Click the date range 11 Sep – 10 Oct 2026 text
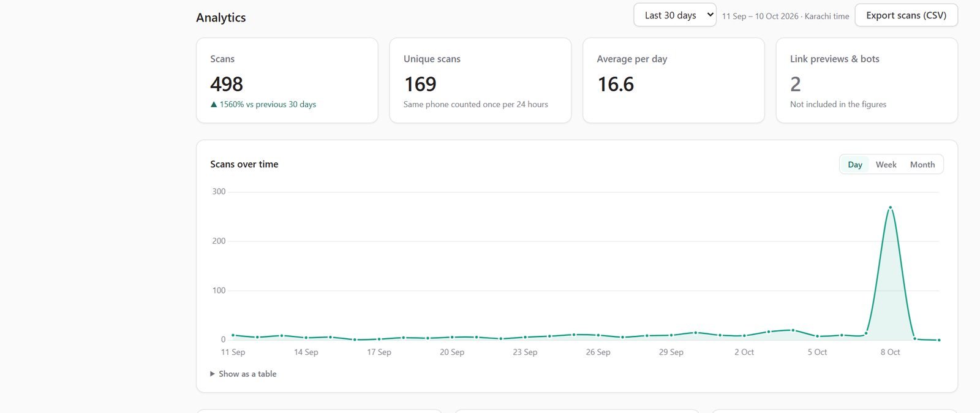Image resolution: width=980 pixels, height=413 pixels. 760,16
